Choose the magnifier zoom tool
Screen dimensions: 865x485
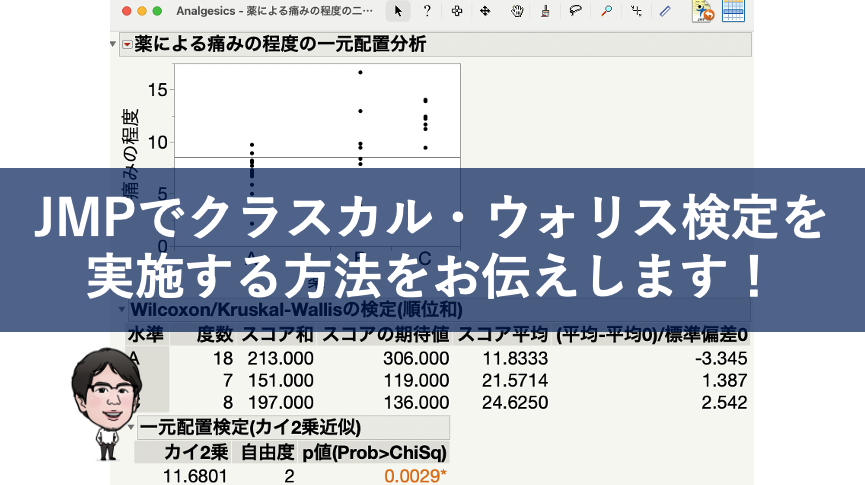(x=606, y=11)
